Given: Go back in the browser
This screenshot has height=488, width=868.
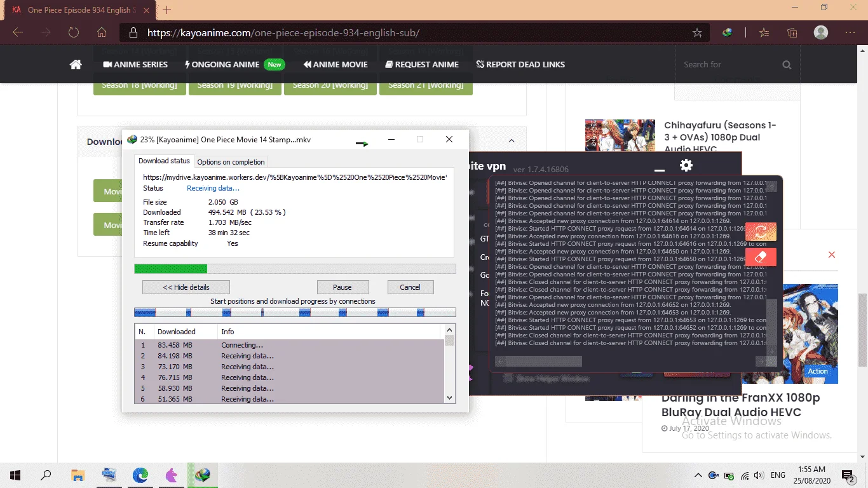Looking at the screenshot, I should click(x=18, y=32).
